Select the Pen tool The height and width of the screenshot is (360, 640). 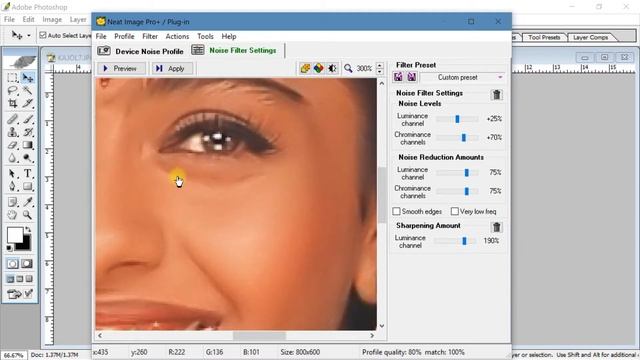(x=12, y=187)
